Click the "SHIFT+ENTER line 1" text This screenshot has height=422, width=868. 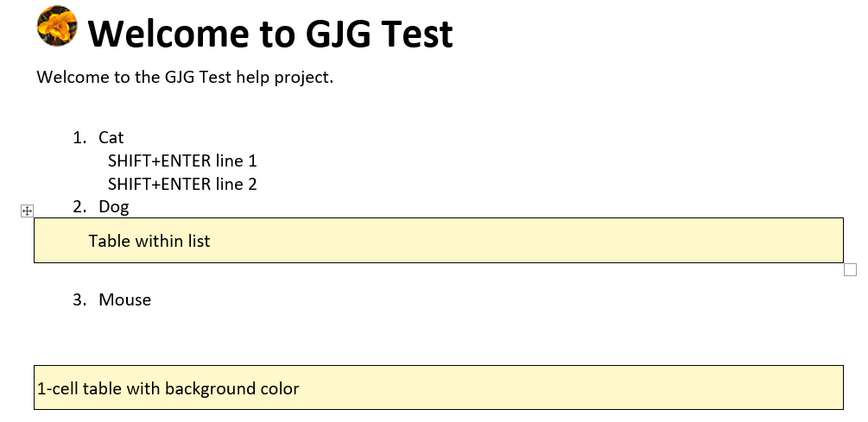point(182,161)
